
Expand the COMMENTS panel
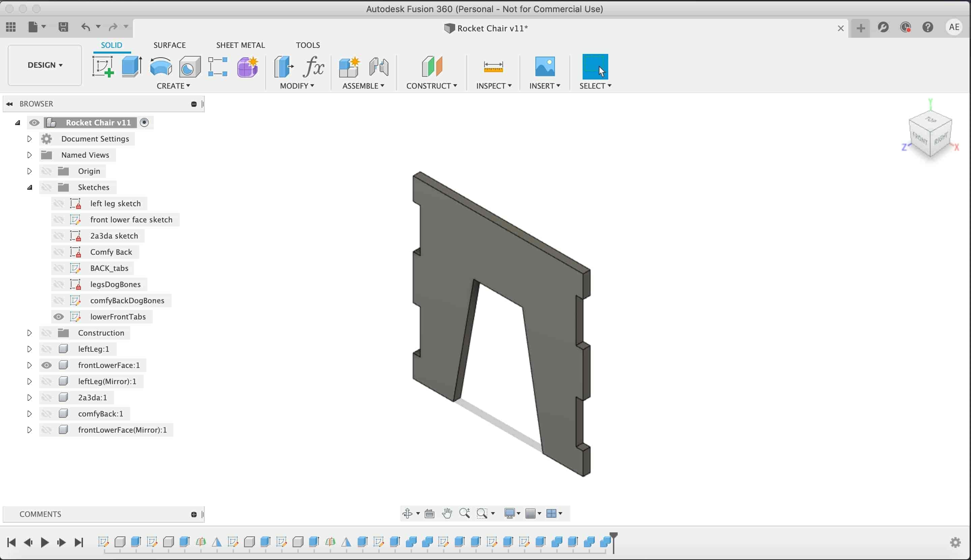pyautogui.click(x=194, y=514)
